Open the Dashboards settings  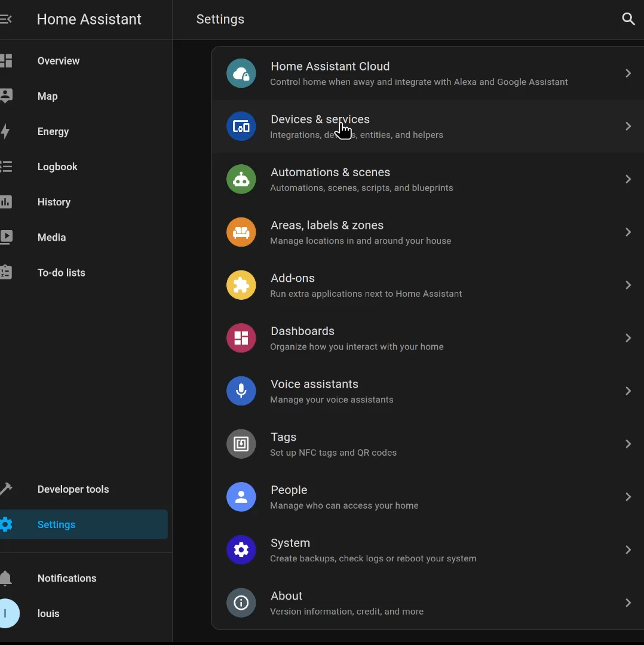[x=428, y=338]
